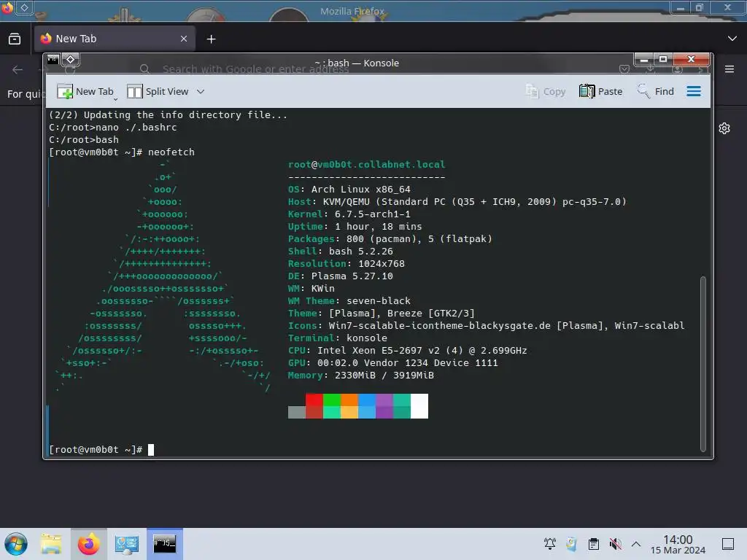Click the Konsole vertical scrollbar
Viewport: 747px width, 560px height.
click(x=703, y=364)
